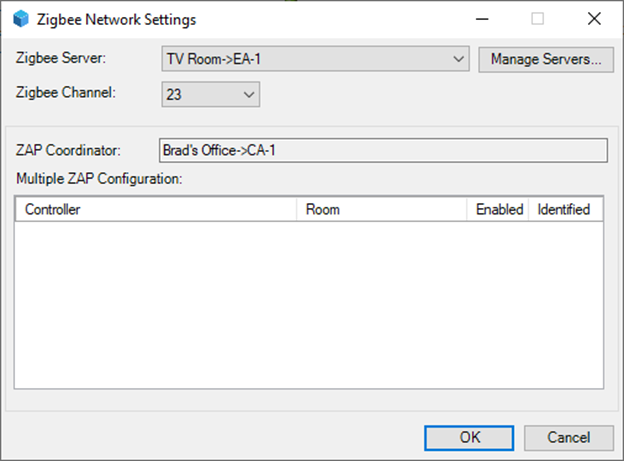Click the Manage Servers button
Screen dimensions: 624x461
546,59
